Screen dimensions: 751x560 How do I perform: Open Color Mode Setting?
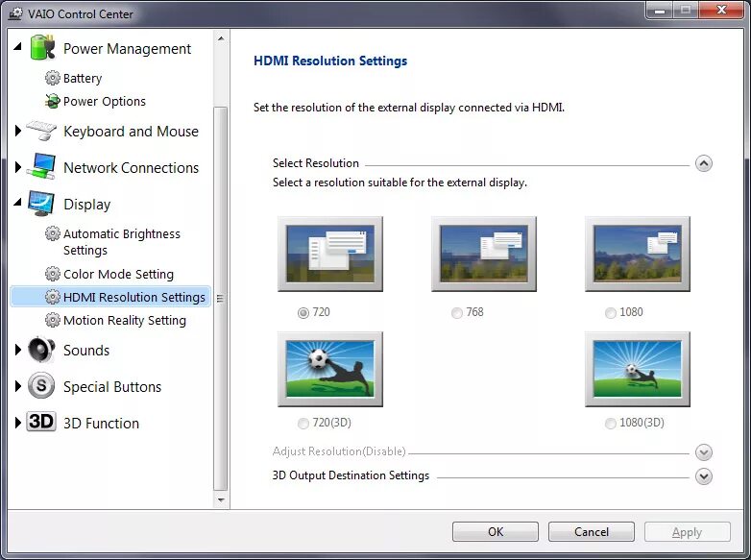[118, 274]
